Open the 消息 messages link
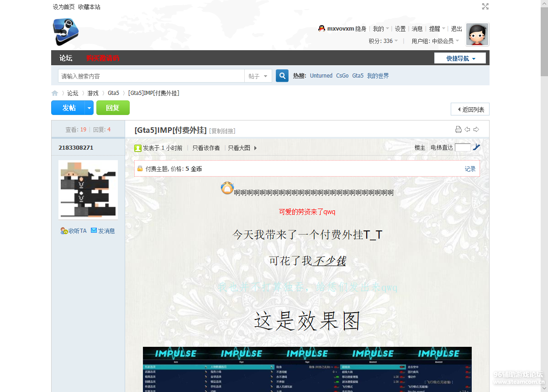This screenshot has width=548, height=392. (417, 29)
